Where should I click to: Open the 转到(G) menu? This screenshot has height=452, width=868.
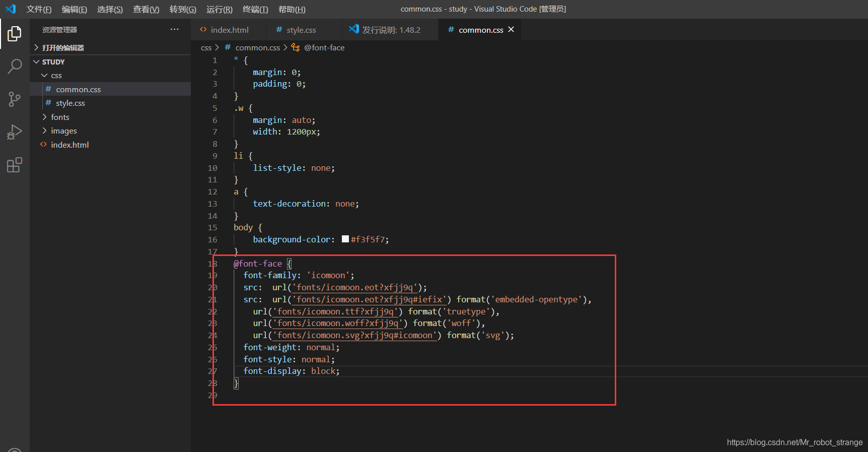coord(183,9)
